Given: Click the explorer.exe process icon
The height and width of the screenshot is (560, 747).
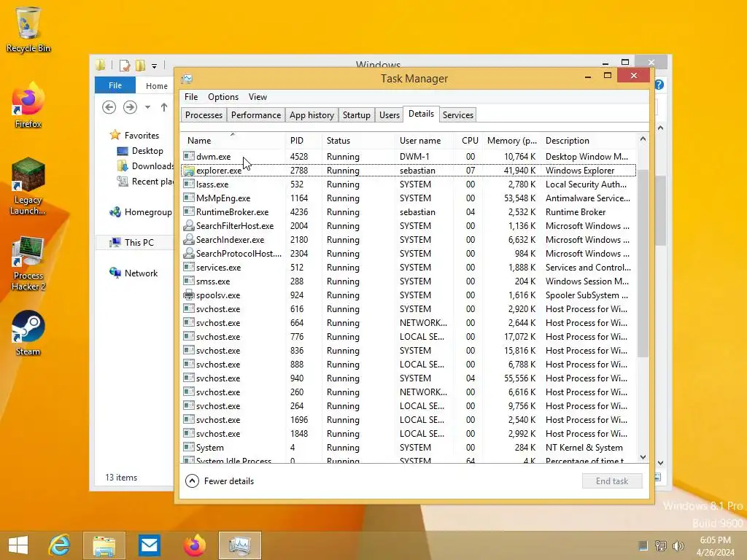Looking at the screenshot, I should point(189,171).
